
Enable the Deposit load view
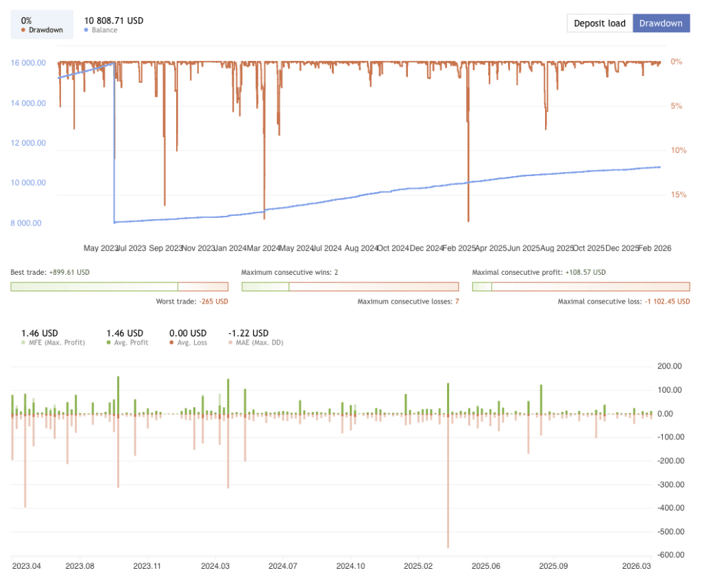point(599,23)
